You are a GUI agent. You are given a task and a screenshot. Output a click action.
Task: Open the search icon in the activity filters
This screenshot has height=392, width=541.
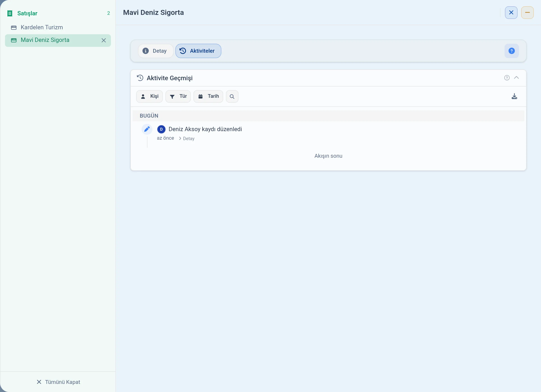pyautogui.click(x=232, y=96)
